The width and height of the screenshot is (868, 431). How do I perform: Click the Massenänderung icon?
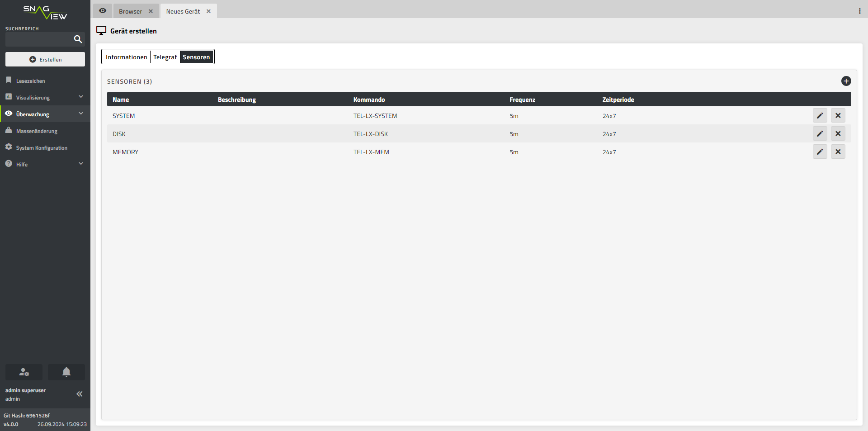(9, 130)
